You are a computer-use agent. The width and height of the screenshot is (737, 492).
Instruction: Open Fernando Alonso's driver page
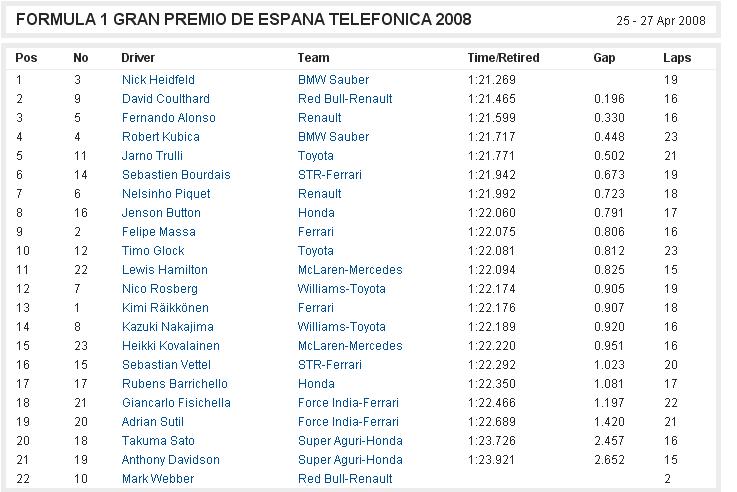[x=168, y=118]
